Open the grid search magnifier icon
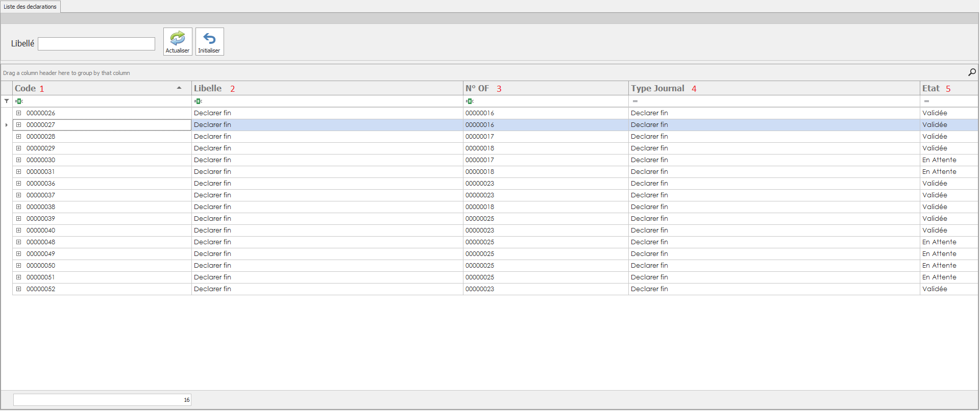This screenshot has width=980, height=411. (x=972, y=72)
